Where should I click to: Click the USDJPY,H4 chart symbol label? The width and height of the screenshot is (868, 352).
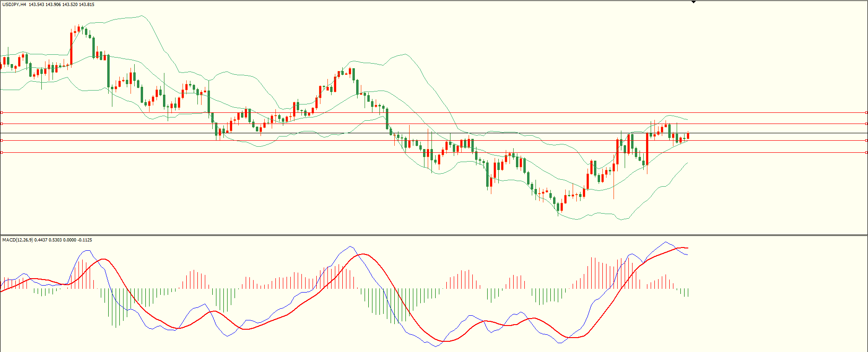tap(14, 5)
